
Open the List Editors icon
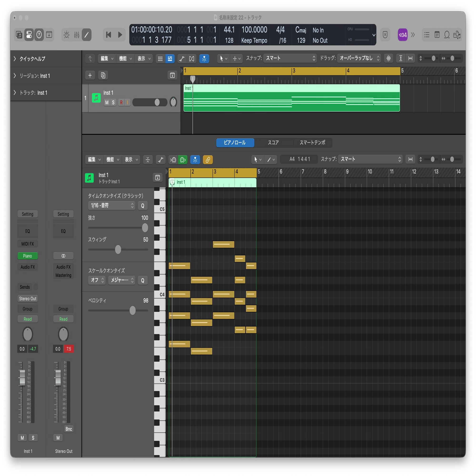pyautogui.click(x=427, y=35)
